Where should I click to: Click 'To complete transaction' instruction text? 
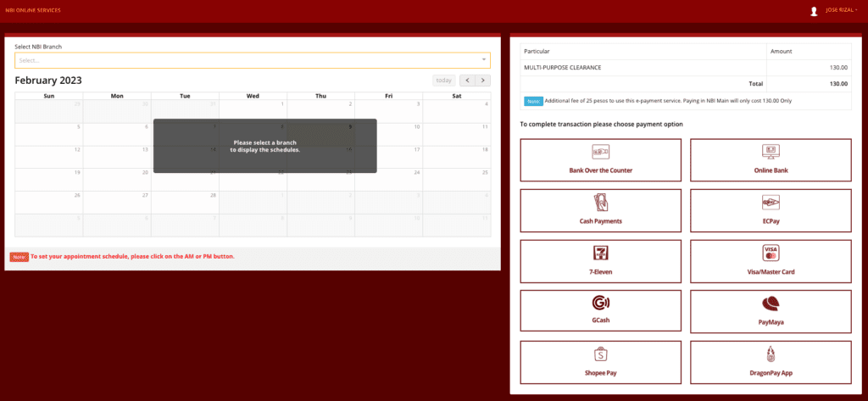click(601, 124)
